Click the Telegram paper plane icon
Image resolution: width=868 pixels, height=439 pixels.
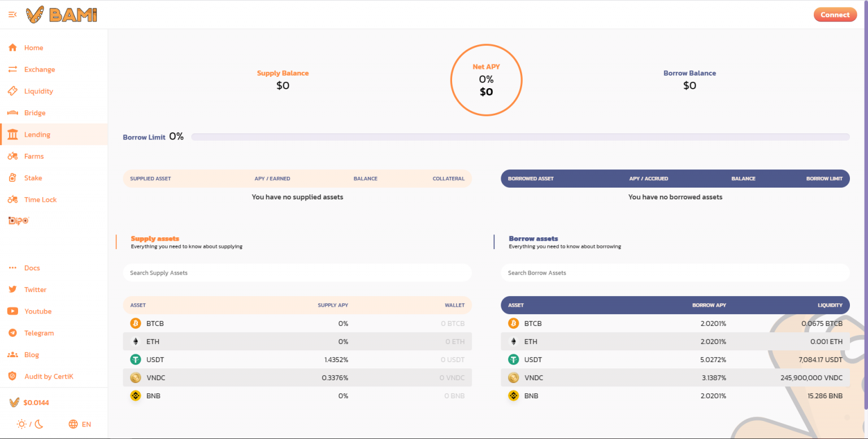click(x=12, y=333)
